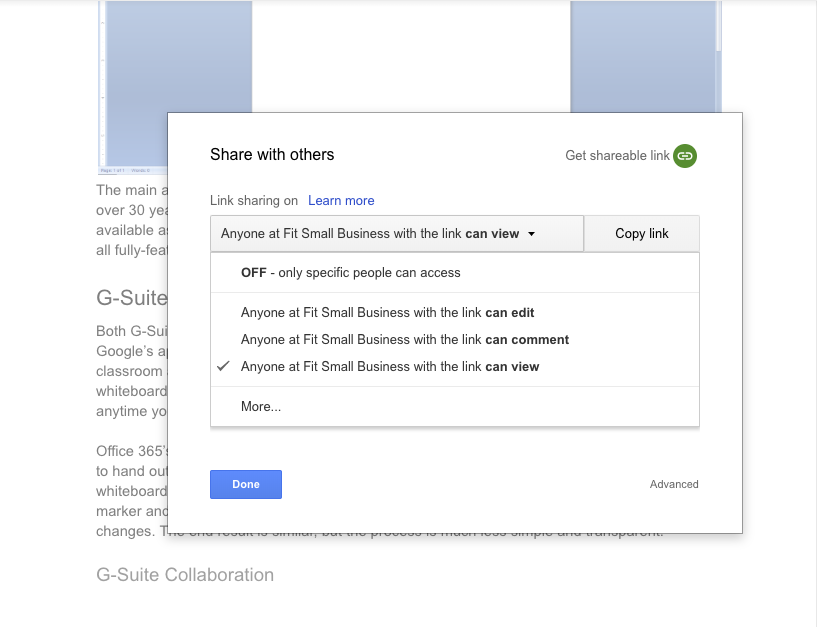The width and height of the screenshot is (817, 627).
Task: Click the "Share with others" dialog title
Action: 272,155
